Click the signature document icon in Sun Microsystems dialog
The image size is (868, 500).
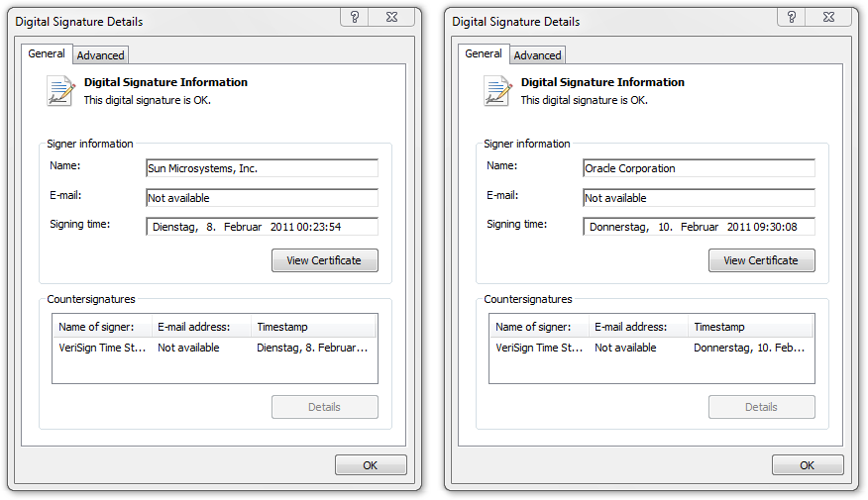(60, 91)
